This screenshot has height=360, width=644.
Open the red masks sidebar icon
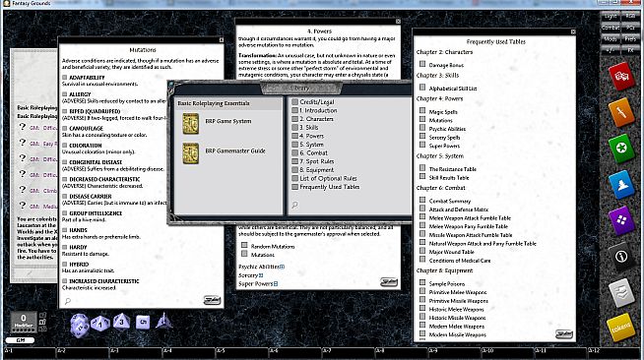(x=621, y=76)
